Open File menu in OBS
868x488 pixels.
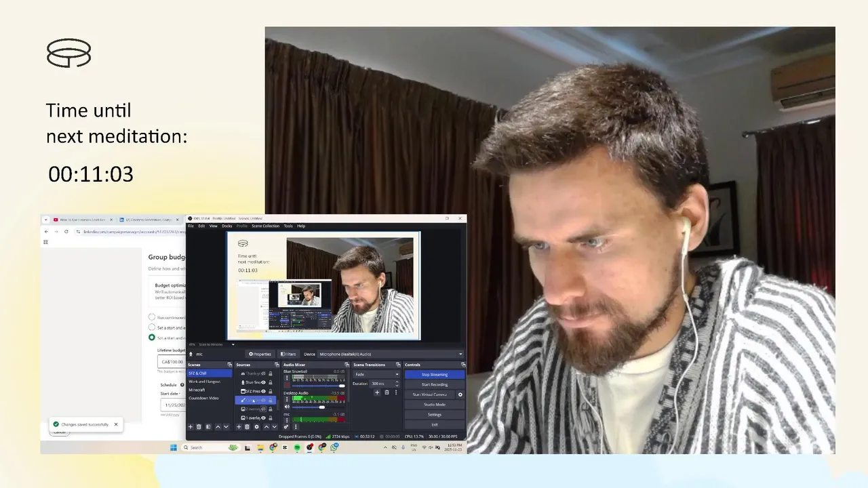[x=191, y=226]
